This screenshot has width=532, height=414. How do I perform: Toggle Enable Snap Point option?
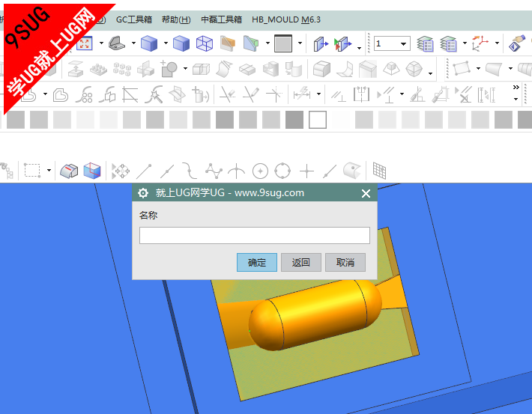[x=121, y=171]
